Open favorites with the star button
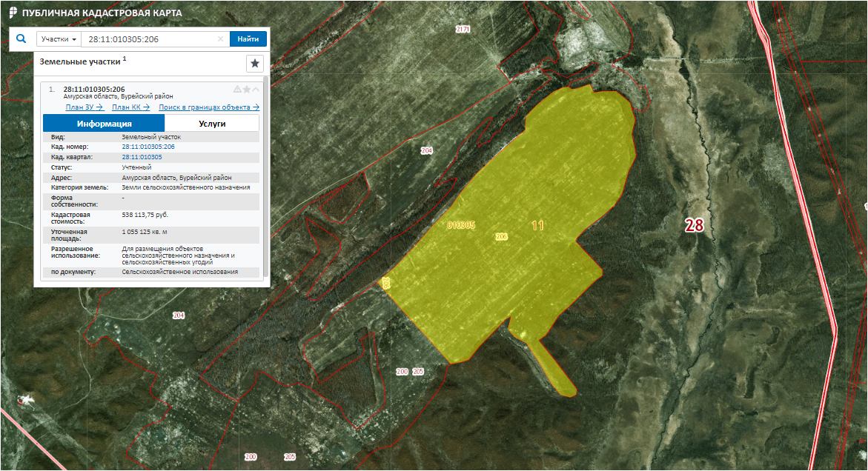This screenshot has width=868, height=471. (255, 64)
